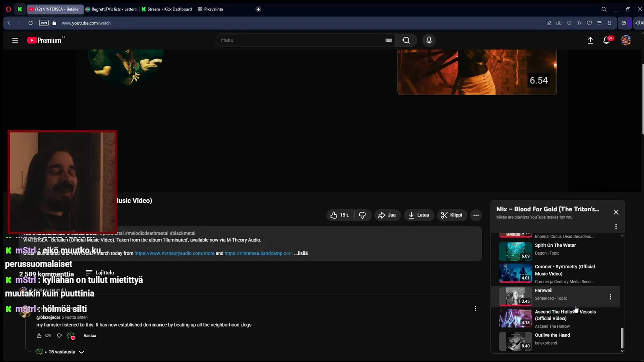Viewport: 644px width, 362px height.
Task: Open the Opera main menu
Action: coord(8,9)
